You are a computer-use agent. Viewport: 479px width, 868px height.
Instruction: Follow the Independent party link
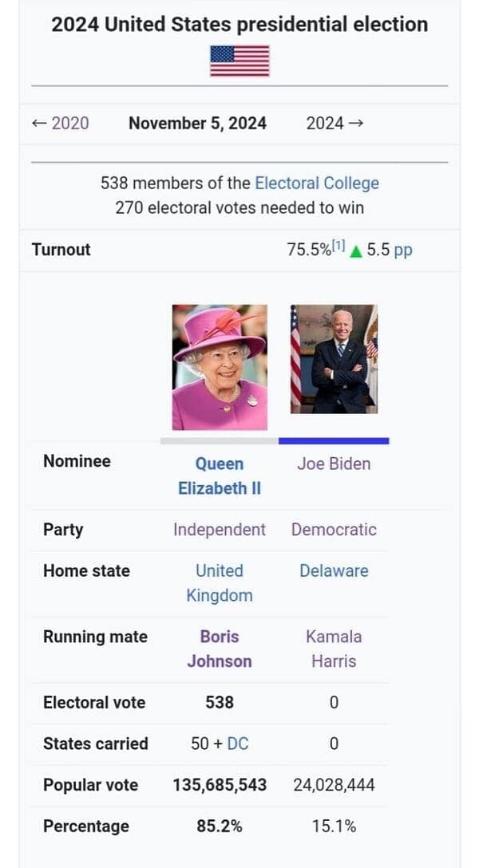point(220,529)
